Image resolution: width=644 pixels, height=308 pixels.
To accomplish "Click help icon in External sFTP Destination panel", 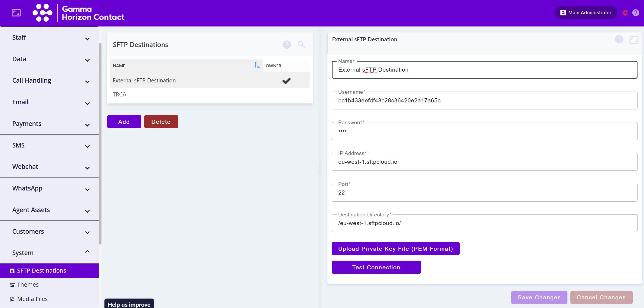I will [x=619, y=39].
